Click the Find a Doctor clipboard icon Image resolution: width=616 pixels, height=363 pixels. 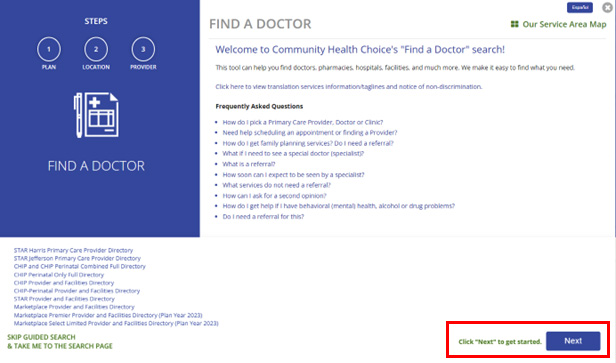pos(96,115)
